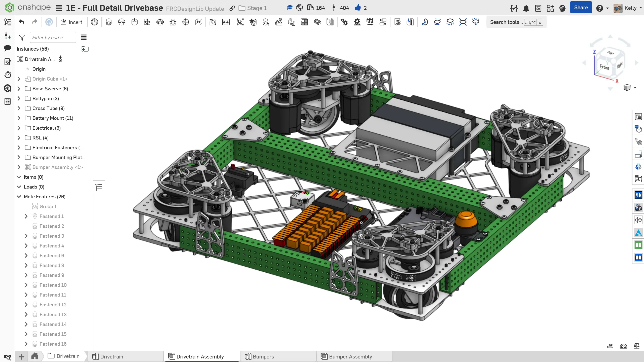The width and height of the screenshot is (644, 362).
Task: Click the mass properties scale icon
Action: coord(637,346)
